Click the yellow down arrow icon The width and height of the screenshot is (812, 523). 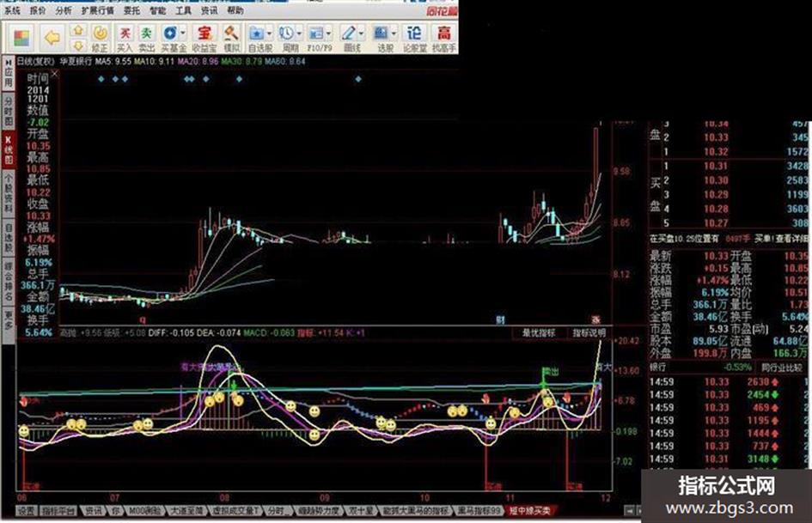point(77,45)
